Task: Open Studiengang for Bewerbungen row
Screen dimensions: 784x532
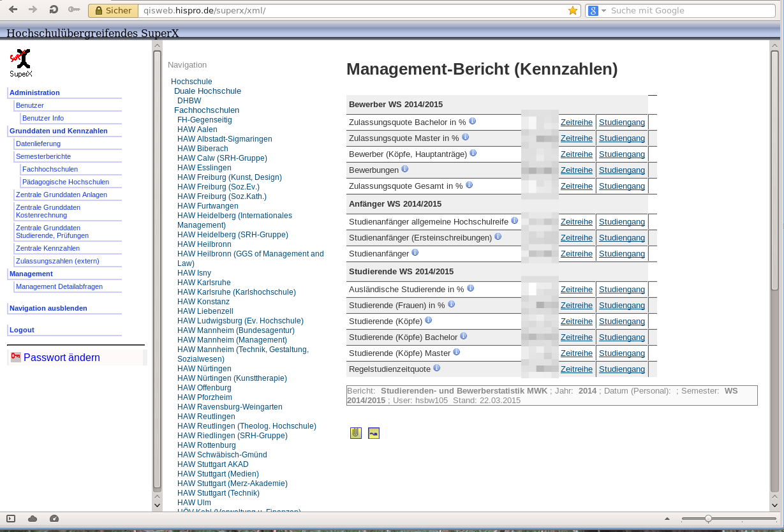Action: (x=622, y=170)
